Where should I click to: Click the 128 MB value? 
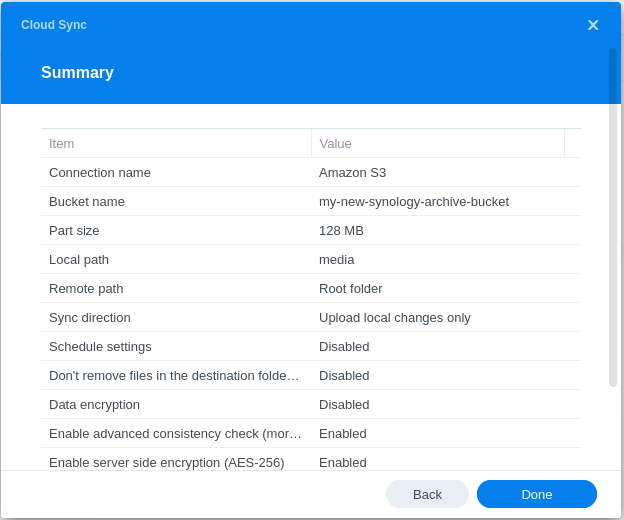pyautogui.click(x=341, y=230)
